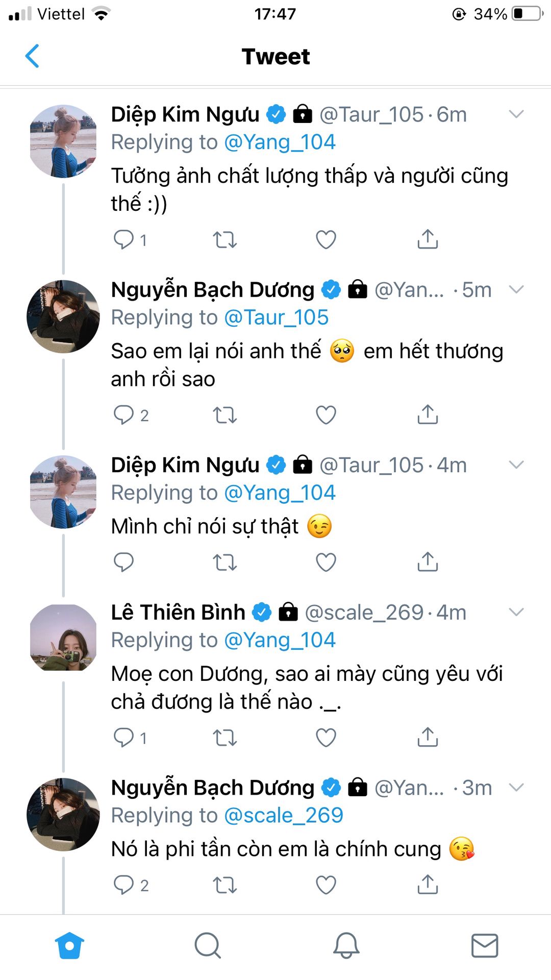Like the 'Nó là phi tần' tweet
This screenshot has width=551, height=980.
tap(326, 885)
